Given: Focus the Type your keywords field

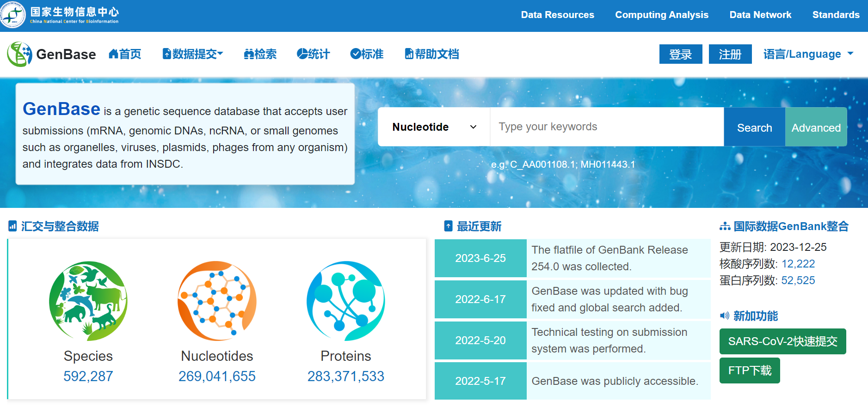Looking at the screenshot, I should click(x=606, y=127).
